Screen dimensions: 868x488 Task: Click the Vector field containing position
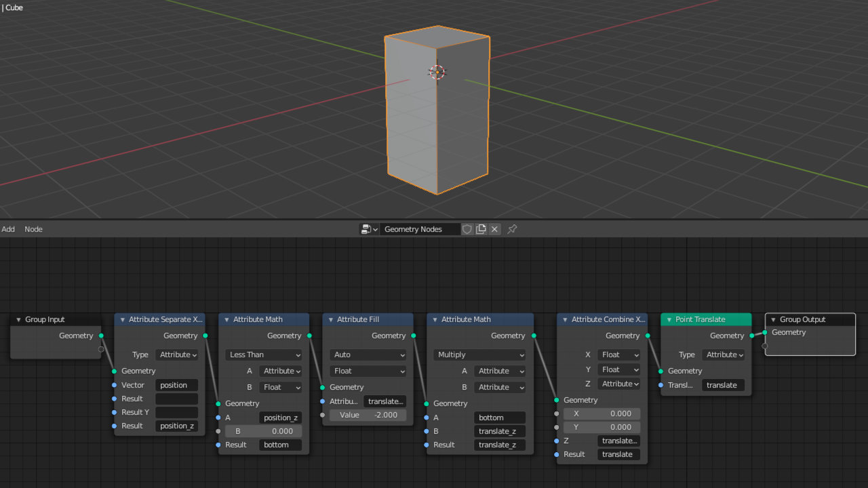click(177, 385)
